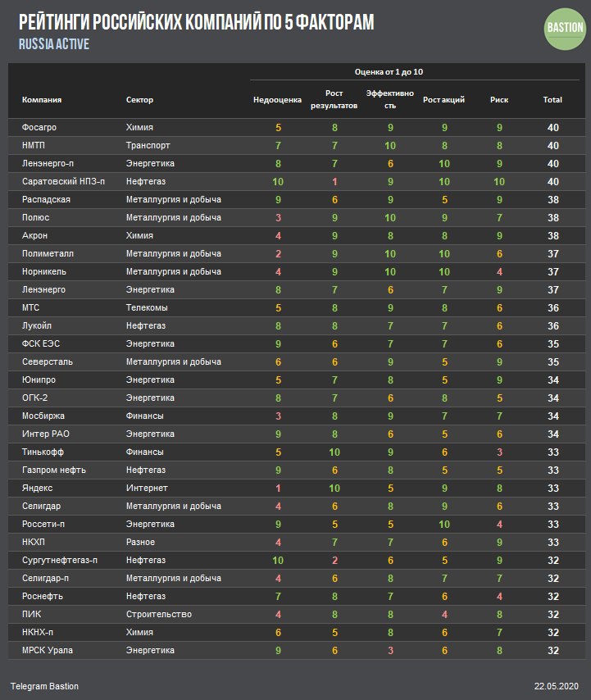Click the 'Эффективность' column header

tap(389, 99)
